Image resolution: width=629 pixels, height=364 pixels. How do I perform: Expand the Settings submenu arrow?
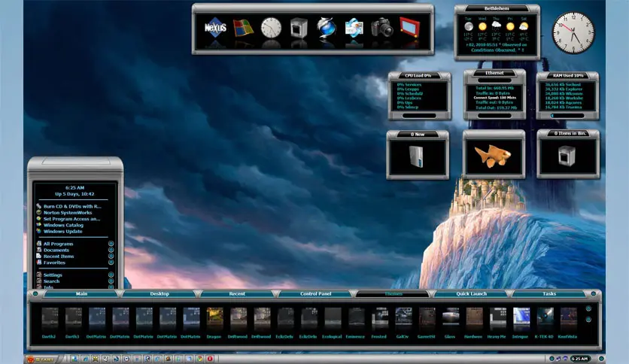tap(111, 275)
